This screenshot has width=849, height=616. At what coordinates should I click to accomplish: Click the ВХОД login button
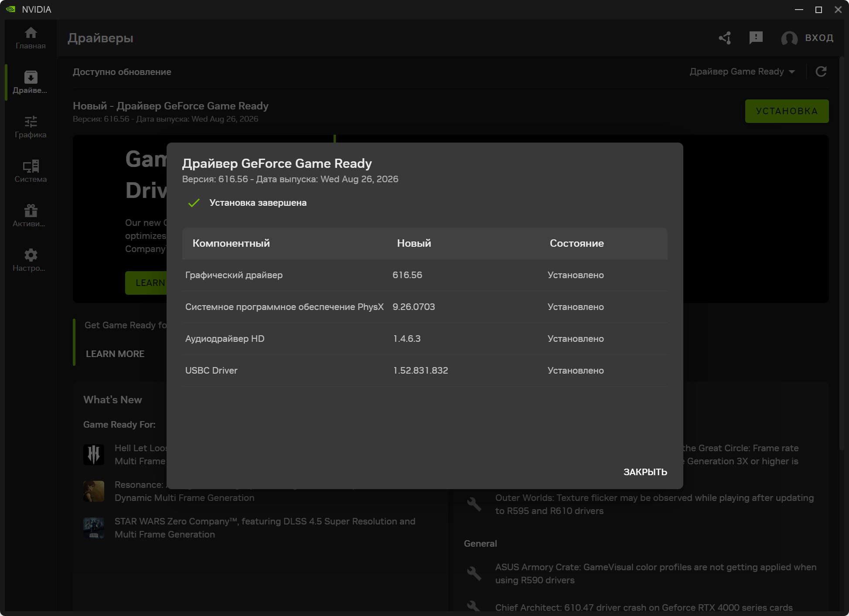point(819,38)
